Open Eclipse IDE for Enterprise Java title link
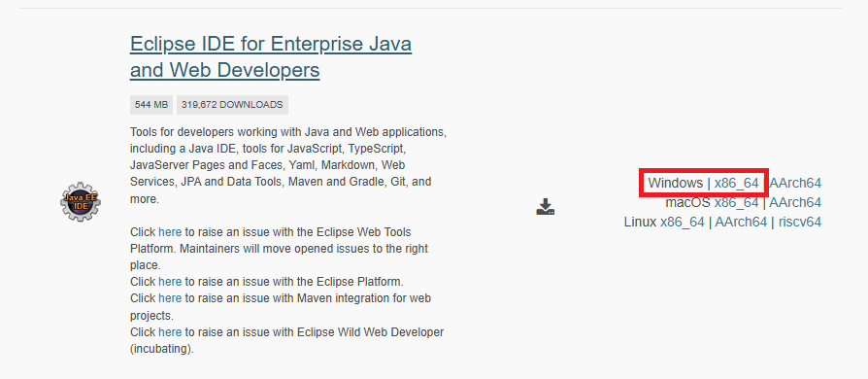This screenshot has width=868, height=379. [x=271, y=56]
